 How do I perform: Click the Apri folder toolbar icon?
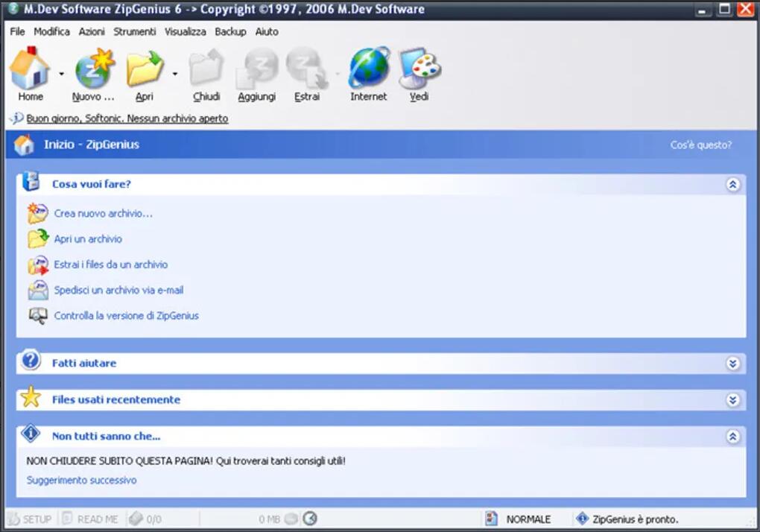point(145,69)
